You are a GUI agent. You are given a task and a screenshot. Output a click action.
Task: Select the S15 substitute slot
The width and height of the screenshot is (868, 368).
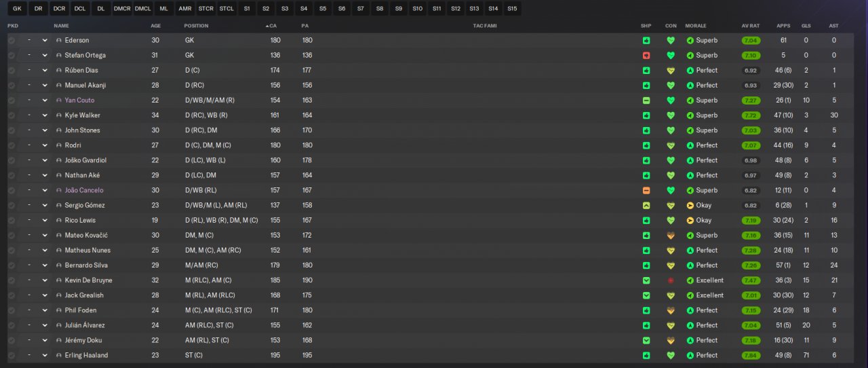coord(512,9)
